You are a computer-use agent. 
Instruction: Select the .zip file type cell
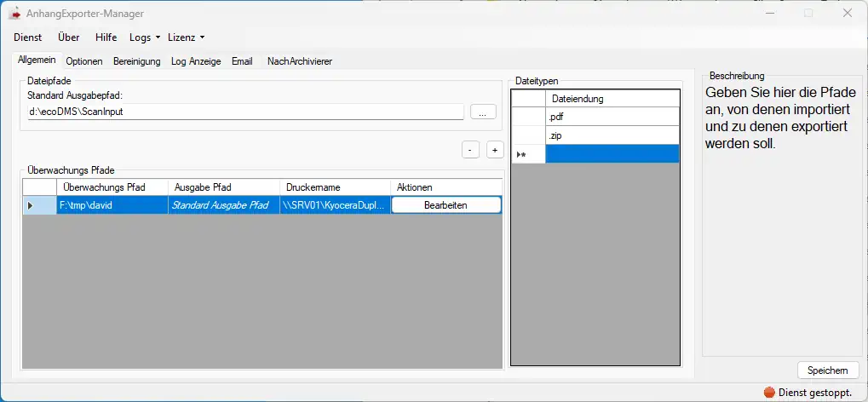(x=612, y=135)
